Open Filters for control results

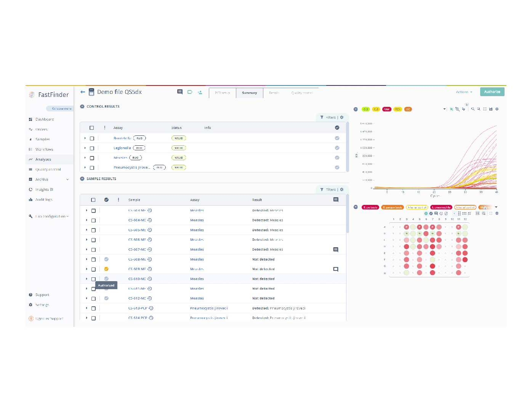(328, 117)
